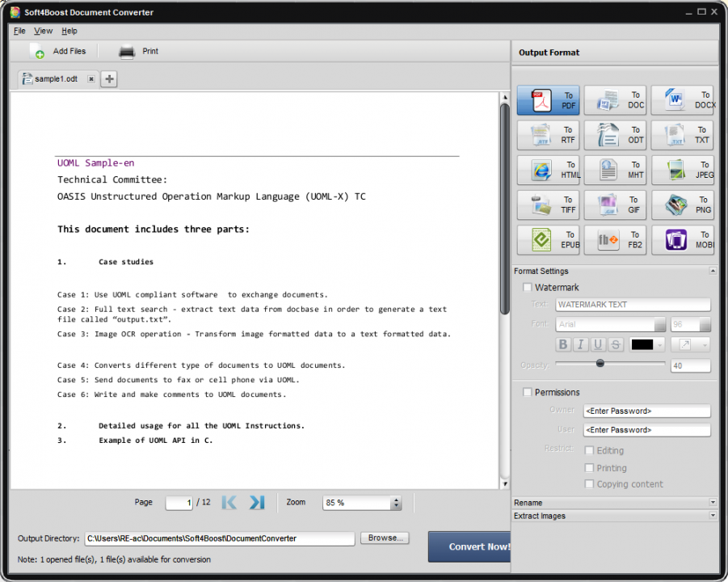Click the Owner password field
The image size is (728, 582).
[646, 411]
